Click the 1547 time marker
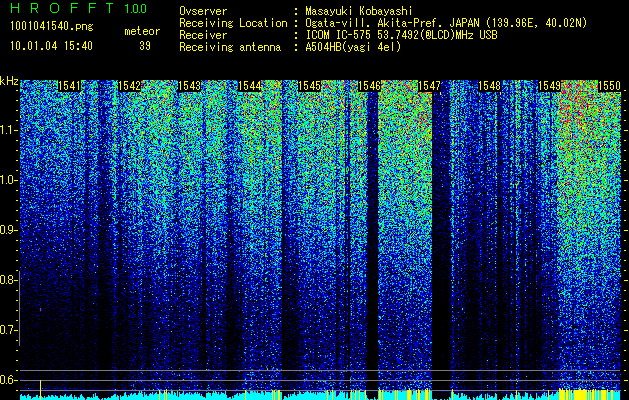This screenshot has width=629, height=400. click(429, 86)
